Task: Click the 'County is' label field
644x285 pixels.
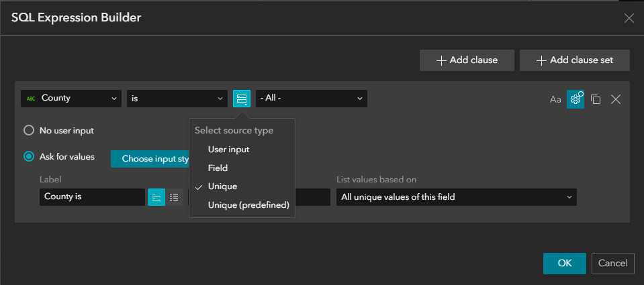Action: 92,197
